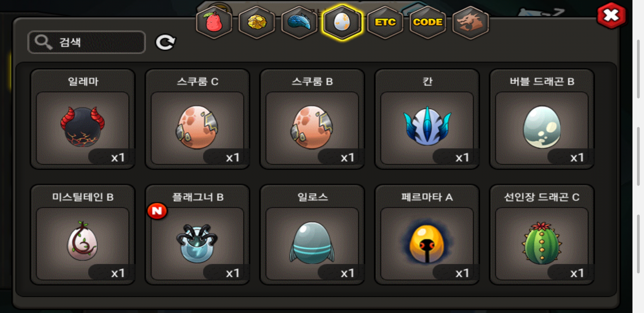Choose the 페르마타 A golden egg

coord(427,235)
